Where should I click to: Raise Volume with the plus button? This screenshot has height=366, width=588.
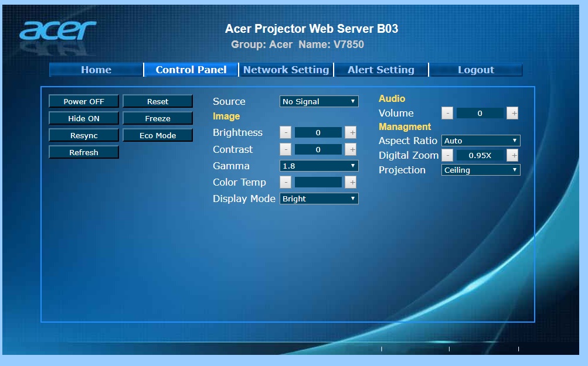pyautogui.click(x=512, y=113)
